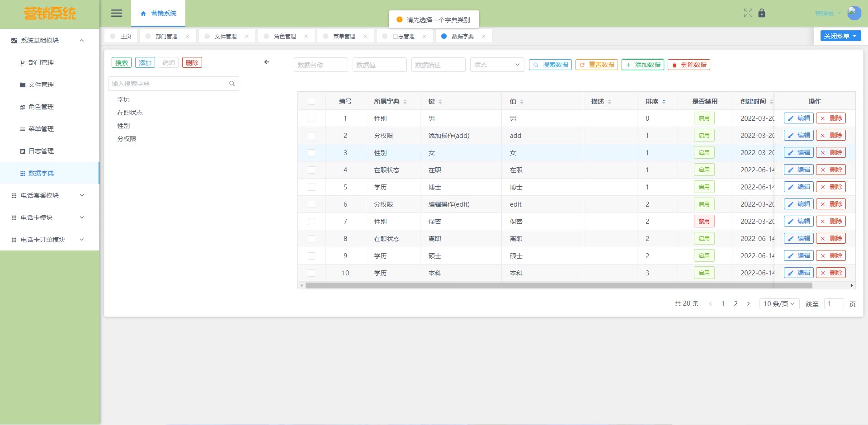The width and height of the screenshot is (868, 425).
Task: Sort by 描述 column arrows
Action: [x=609, y=102]
